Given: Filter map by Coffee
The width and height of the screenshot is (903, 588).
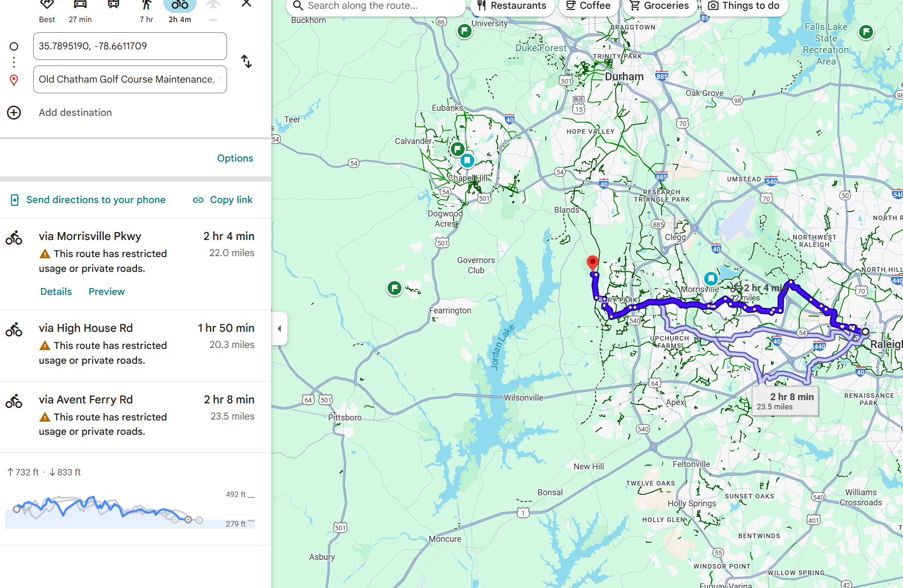Looking at the screenshot, I should (x=588, y=6).
